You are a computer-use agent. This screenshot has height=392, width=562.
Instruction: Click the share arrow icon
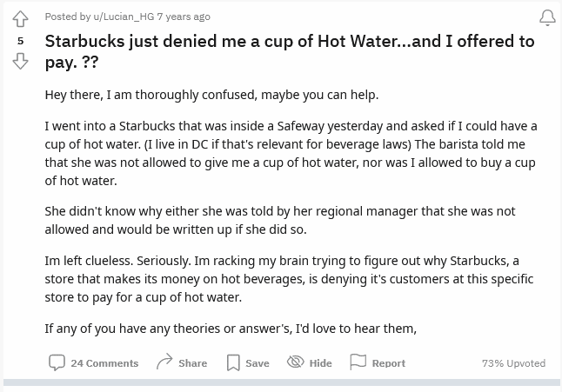[164, 362]
